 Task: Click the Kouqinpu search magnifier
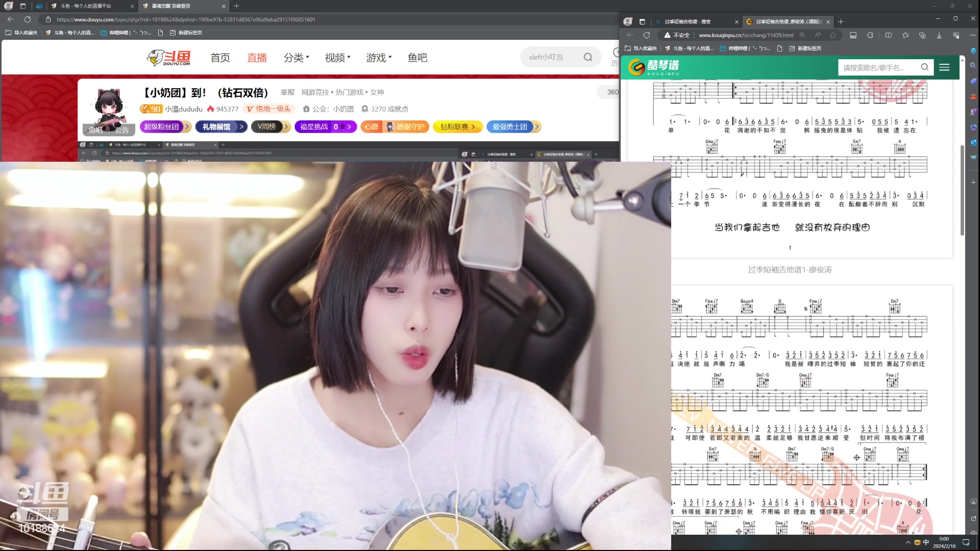point(925,67)
